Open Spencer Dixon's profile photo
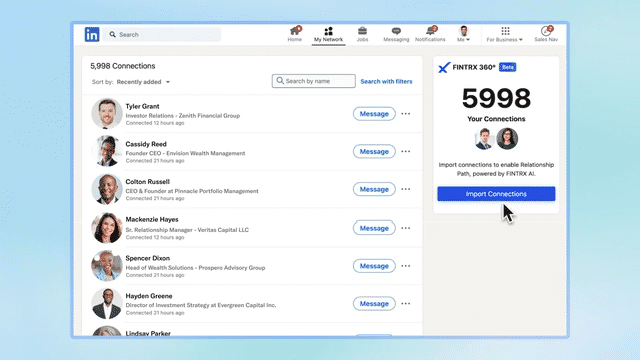This screenshot has width=640, height=360. click(x=107, y=266)
